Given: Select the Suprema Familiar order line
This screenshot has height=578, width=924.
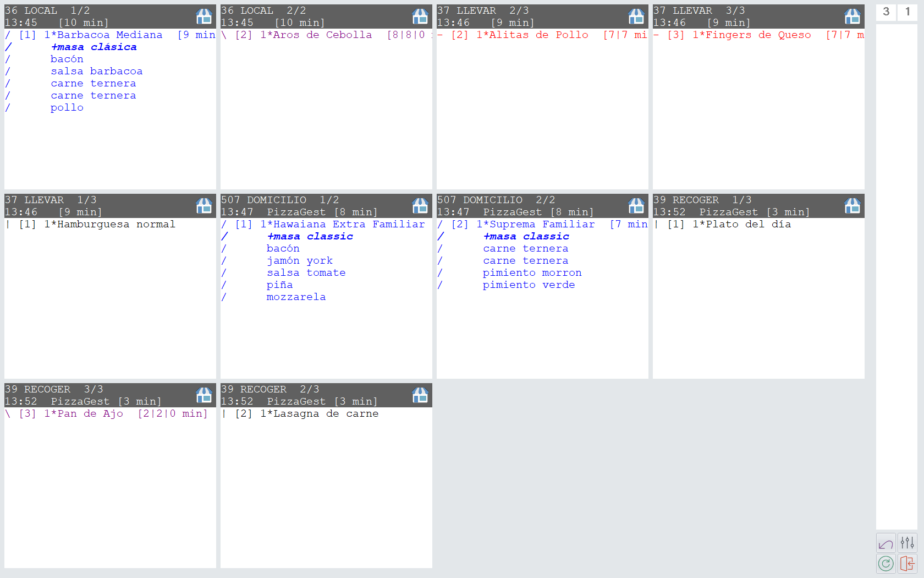Looking at the screenshot, I should click(542, 225).
